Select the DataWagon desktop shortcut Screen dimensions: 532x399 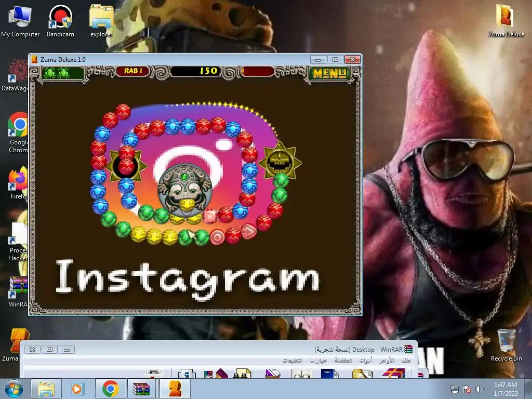tap(15, 75)
